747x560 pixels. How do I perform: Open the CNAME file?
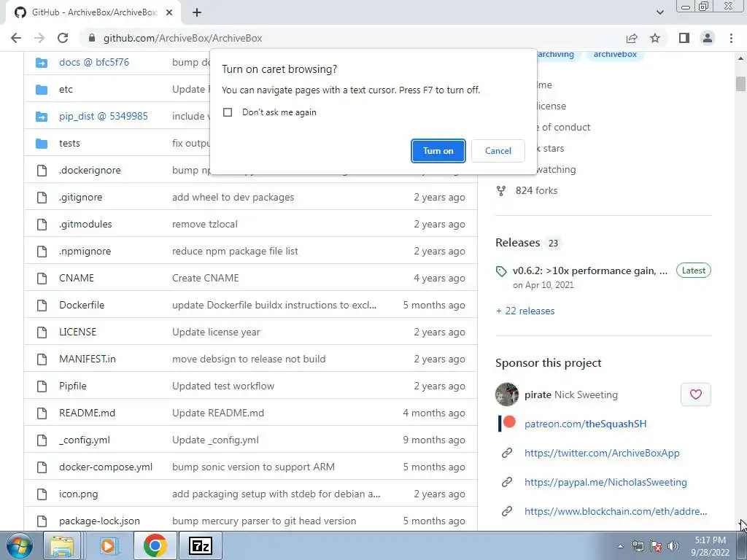(x=76, y=278)
